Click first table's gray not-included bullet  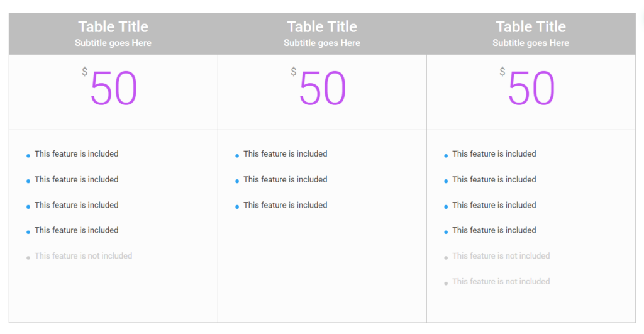click(28, 257)
